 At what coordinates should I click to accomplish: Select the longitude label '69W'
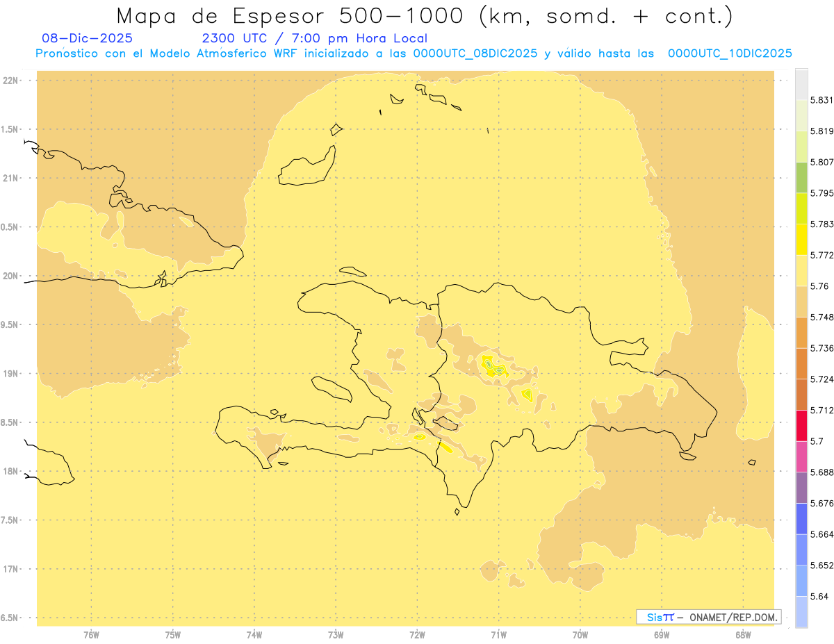click(x=662, y=635)
